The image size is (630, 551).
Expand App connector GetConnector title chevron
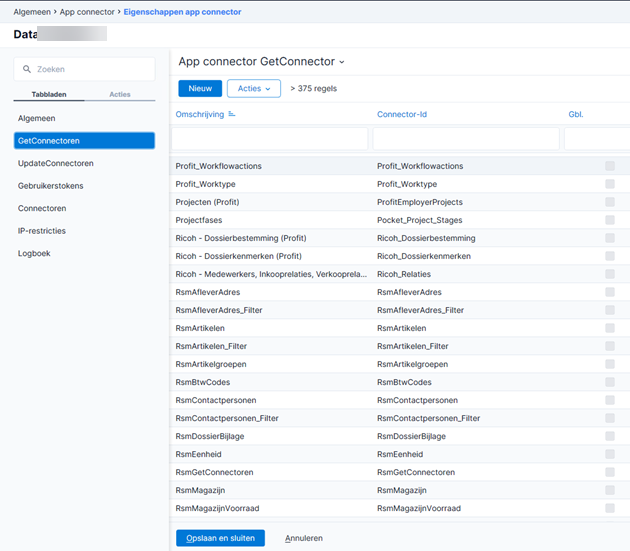342,63
